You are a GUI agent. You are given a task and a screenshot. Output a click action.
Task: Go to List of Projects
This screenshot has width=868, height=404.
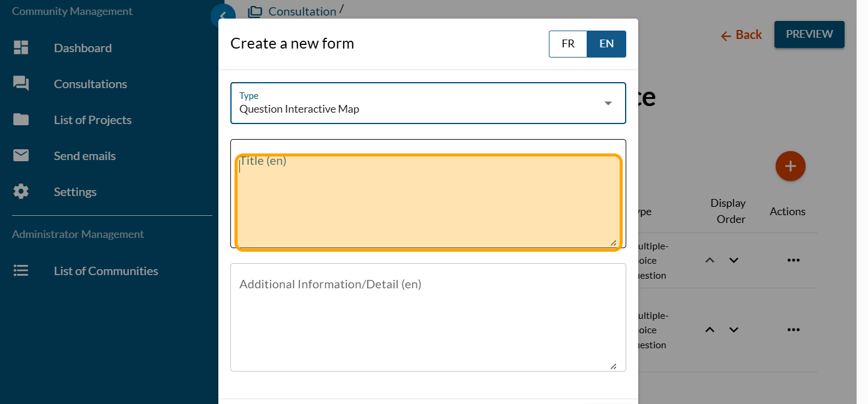click(x=92, y=120)
